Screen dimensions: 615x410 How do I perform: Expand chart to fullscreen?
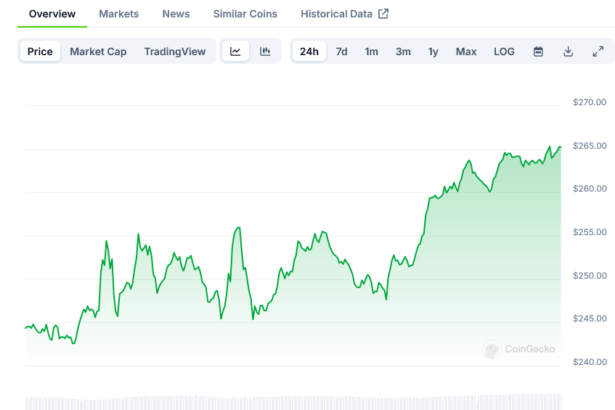click(x=598, y=52)
